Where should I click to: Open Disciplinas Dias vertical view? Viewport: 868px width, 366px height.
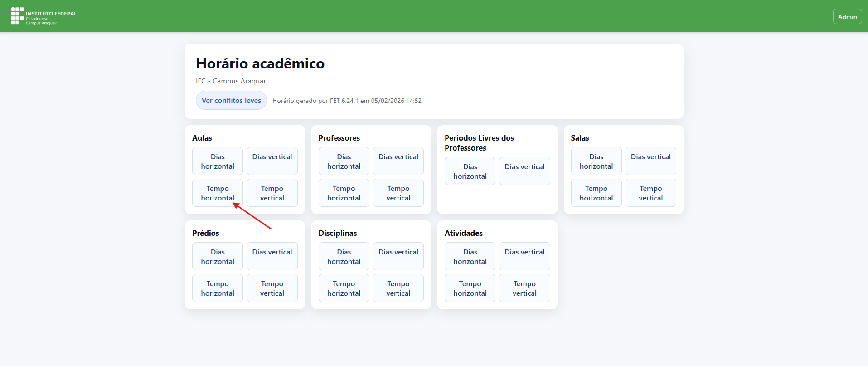[x=398, y=256]
